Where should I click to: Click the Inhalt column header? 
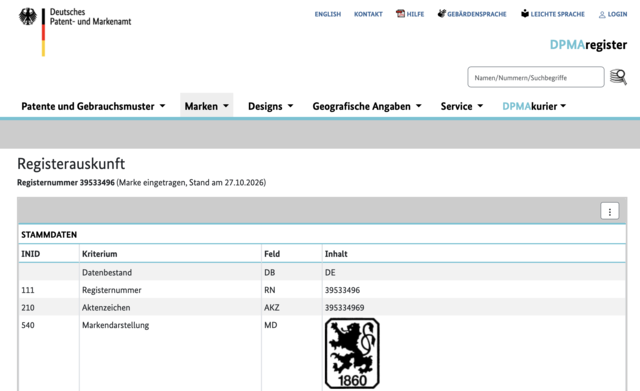pyautogui.click(x=336, y=254)
